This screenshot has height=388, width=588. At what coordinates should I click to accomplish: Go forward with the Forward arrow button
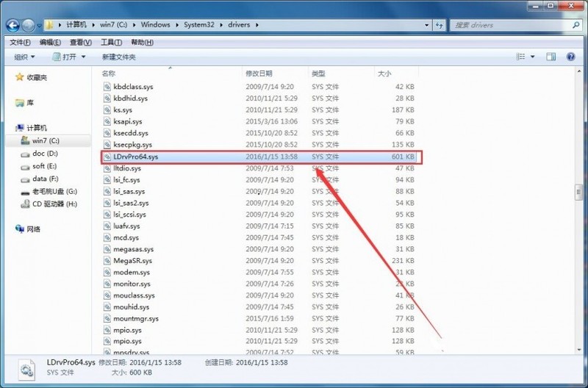[x=28, y=26]
